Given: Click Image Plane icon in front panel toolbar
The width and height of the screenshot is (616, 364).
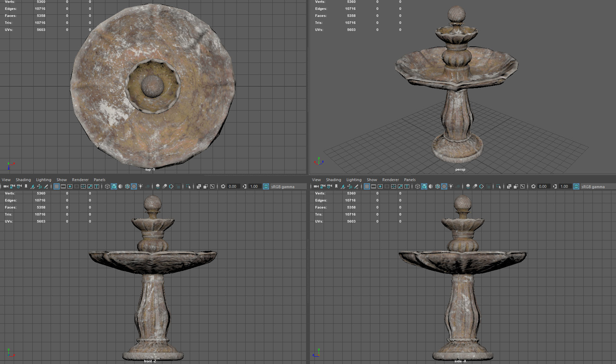Looking at the screenshot, I should coord(32,186).
